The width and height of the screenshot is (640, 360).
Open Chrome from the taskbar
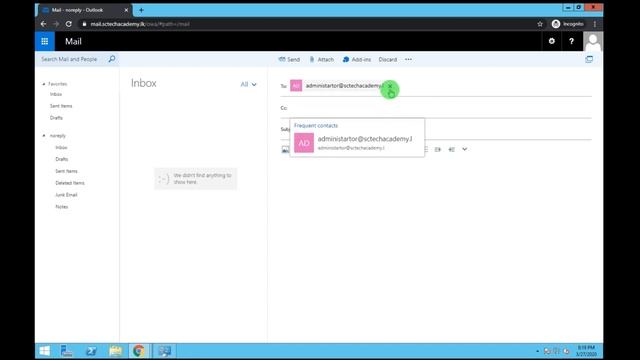[x=139, y=351]
